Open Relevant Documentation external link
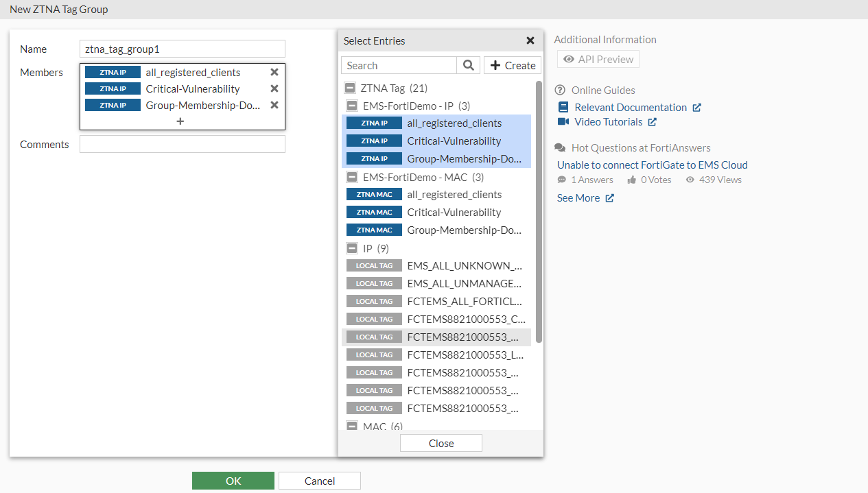 tap(630, 107)
